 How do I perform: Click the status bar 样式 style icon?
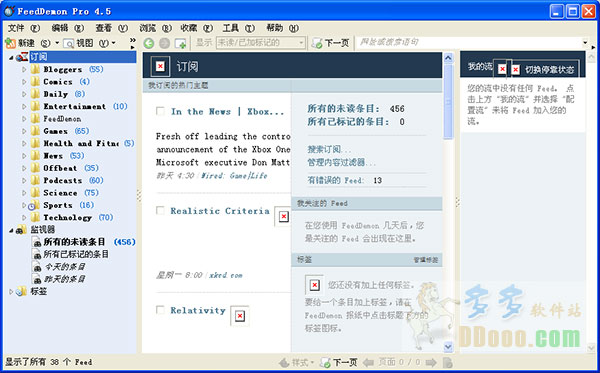(x=284, y=362)
